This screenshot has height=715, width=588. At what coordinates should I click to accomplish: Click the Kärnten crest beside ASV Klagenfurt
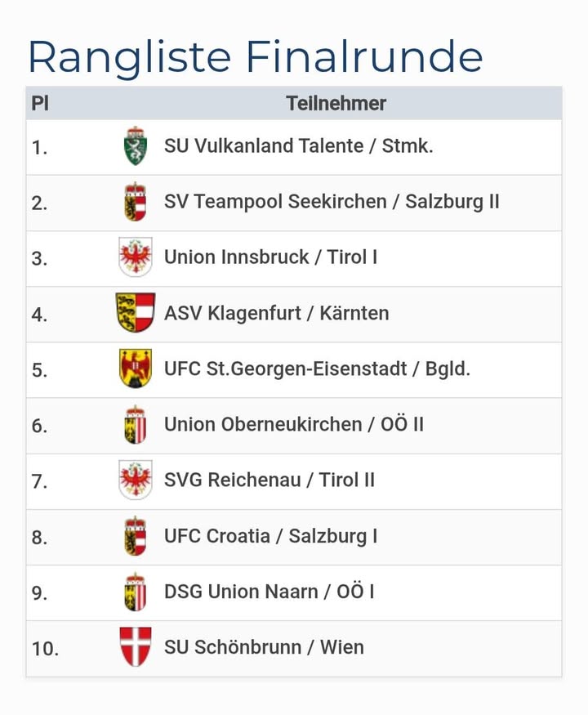pyautogui.click(x=135, y=313)
